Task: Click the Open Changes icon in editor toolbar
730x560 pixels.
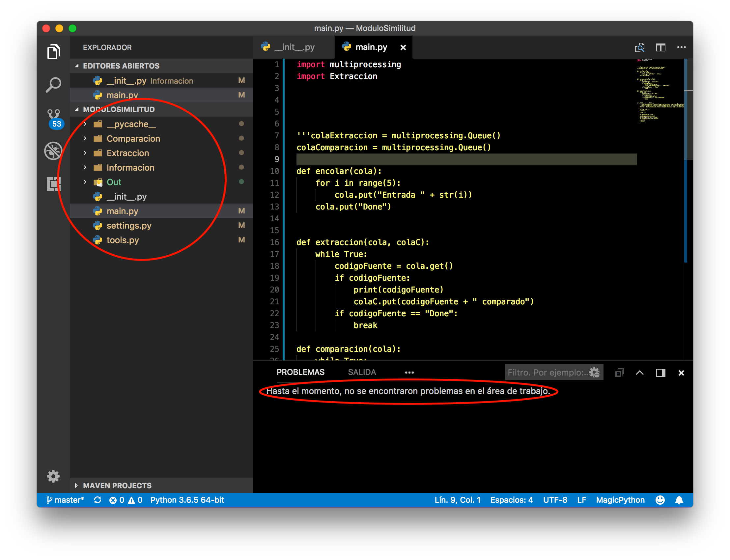Action: 639,47
